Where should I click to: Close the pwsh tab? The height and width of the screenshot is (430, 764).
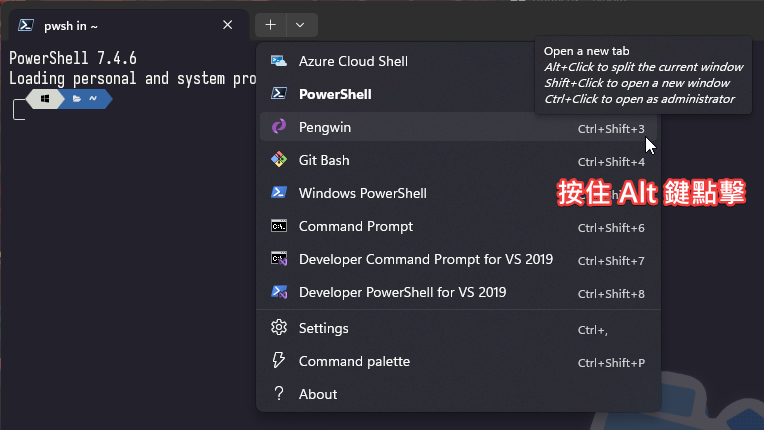(228, 25)
